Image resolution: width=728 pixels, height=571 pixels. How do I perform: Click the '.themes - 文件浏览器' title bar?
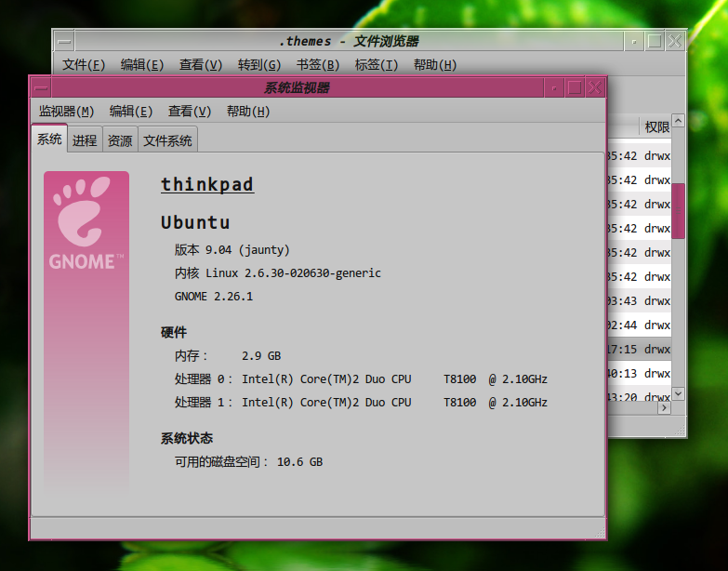point(349,41)
